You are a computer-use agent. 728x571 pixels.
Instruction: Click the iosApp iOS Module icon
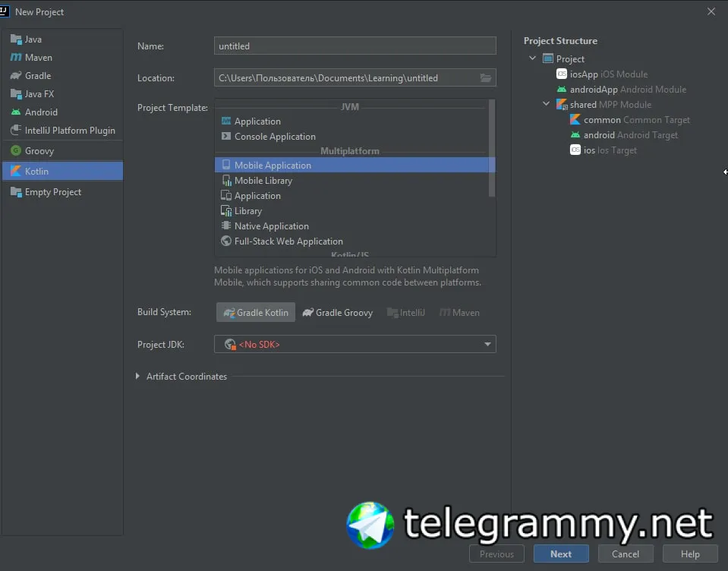pyautogui.click(x=562, y=74)
